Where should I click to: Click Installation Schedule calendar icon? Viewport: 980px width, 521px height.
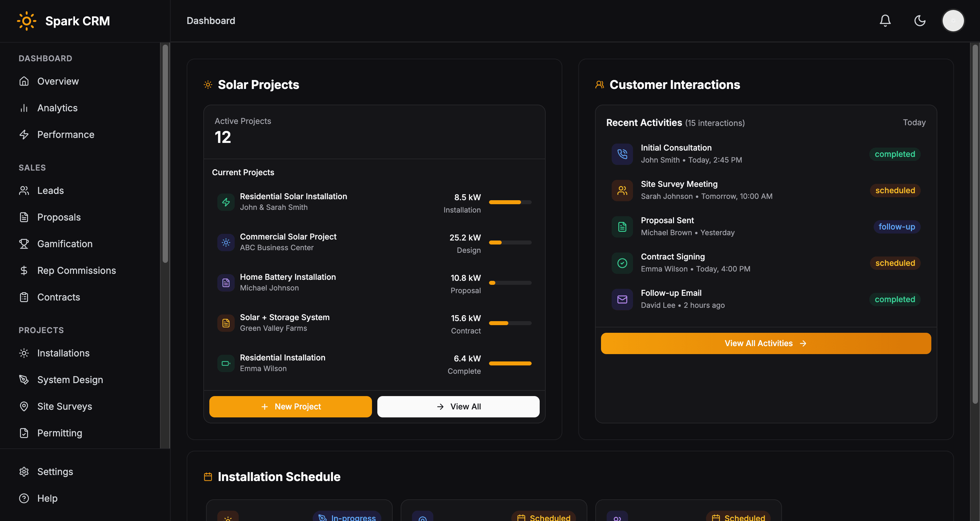pos(208,476)
